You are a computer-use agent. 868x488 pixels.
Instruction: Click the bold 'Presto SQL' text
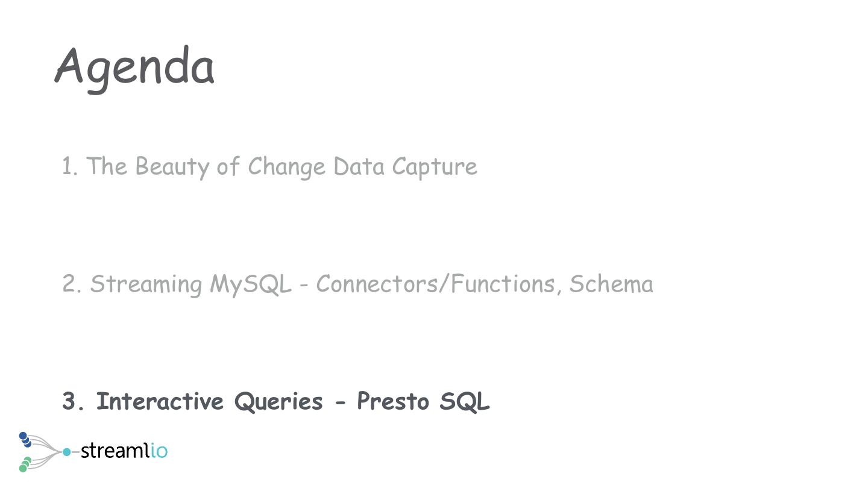(x=423, y=401)
